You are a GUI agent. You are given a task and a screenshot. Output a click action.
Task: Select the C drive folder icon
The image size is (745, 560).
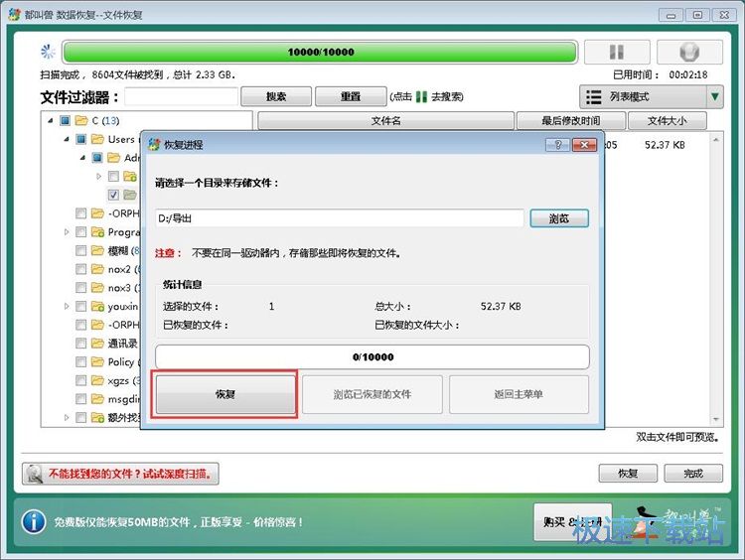[81, 121]
